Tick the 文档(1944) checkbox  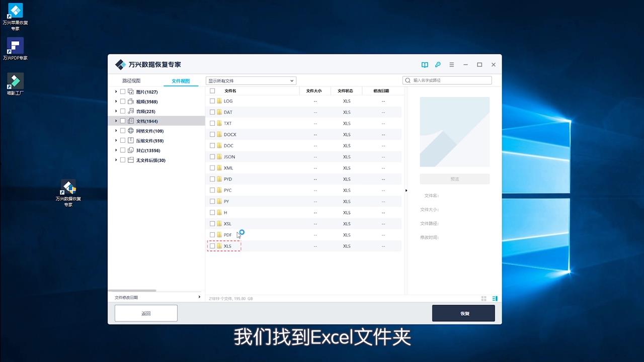[123, 121]
